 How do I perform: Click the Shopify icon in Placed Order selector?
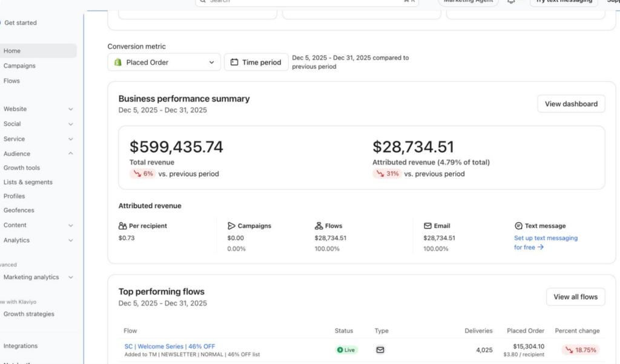pos(117,62)
